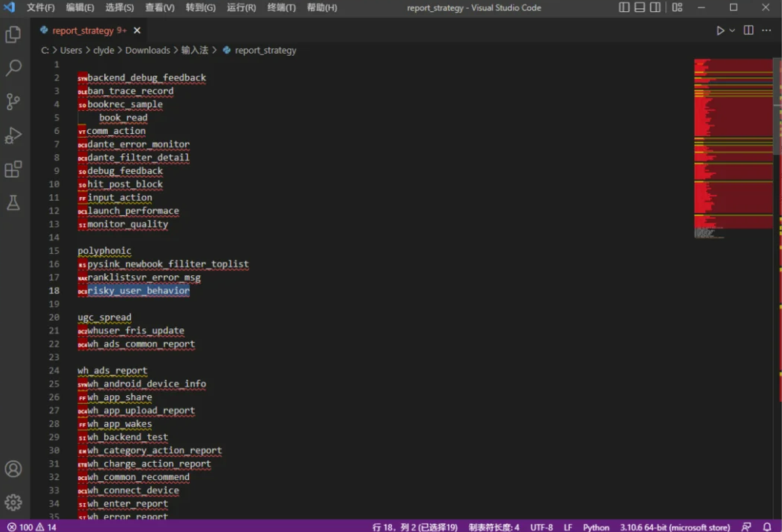Toggle the secondary side bar
Screen dimensions: 782x532
(x=656, y=7)
